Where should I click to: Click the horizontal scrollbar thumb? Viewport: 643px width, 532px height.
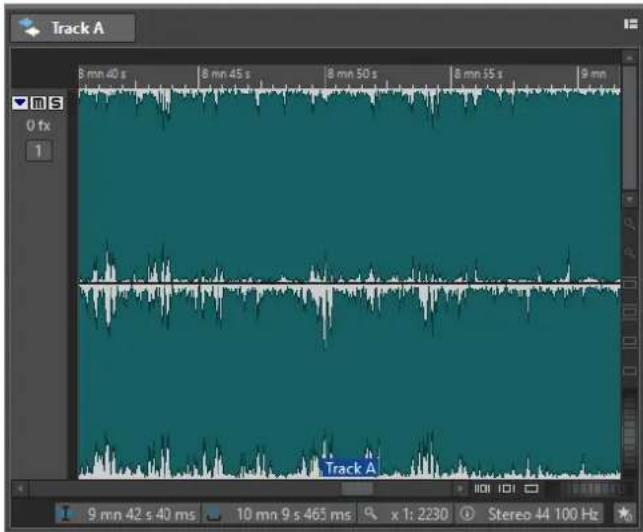pyautogui.click(x=357, y=489)
